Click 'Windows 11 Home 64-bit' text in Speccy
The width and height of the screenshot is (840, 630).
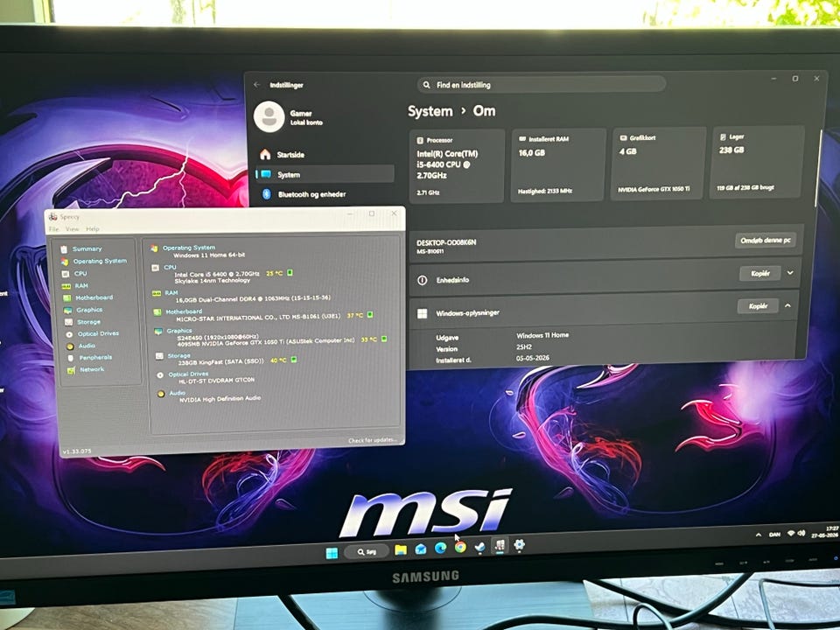pos(209,255)
